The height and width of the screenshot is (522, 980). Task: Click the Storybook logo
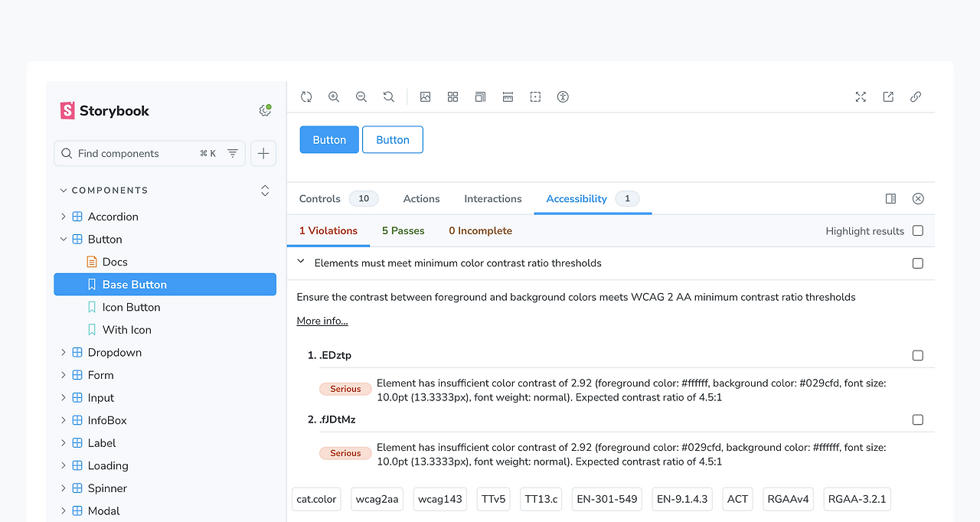105,111
